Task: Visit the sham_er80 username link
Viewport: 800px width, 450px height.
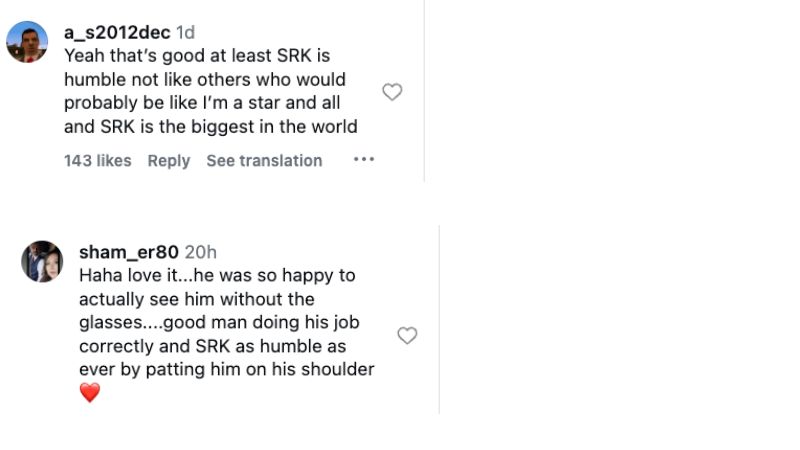Action: tap(128, 252)
